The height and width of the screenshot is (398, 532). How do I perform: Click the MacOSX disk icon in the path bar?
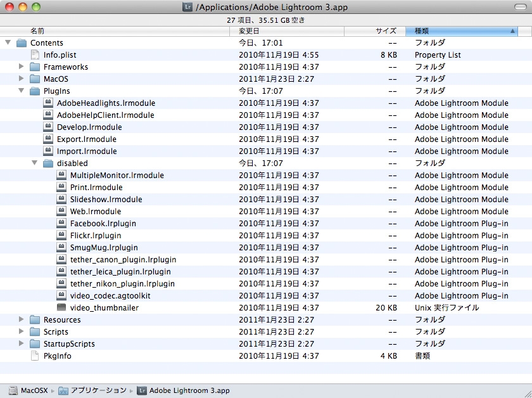[13, 390]
